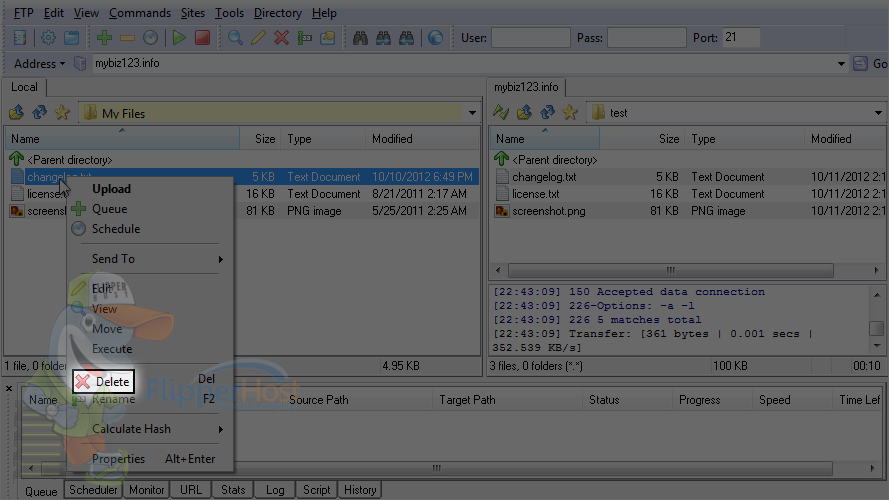Start the transfer with the green play icon
Image resolution: width=889 pixels, height=500 pixels.
[x=179, y=38]
